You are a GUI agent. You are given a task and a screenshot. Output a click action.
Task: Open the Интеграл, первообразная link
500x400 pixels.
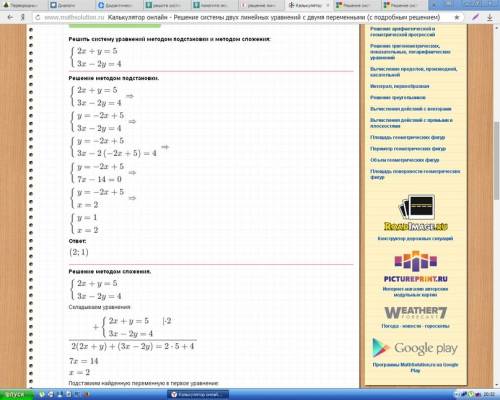click(400, 86)
